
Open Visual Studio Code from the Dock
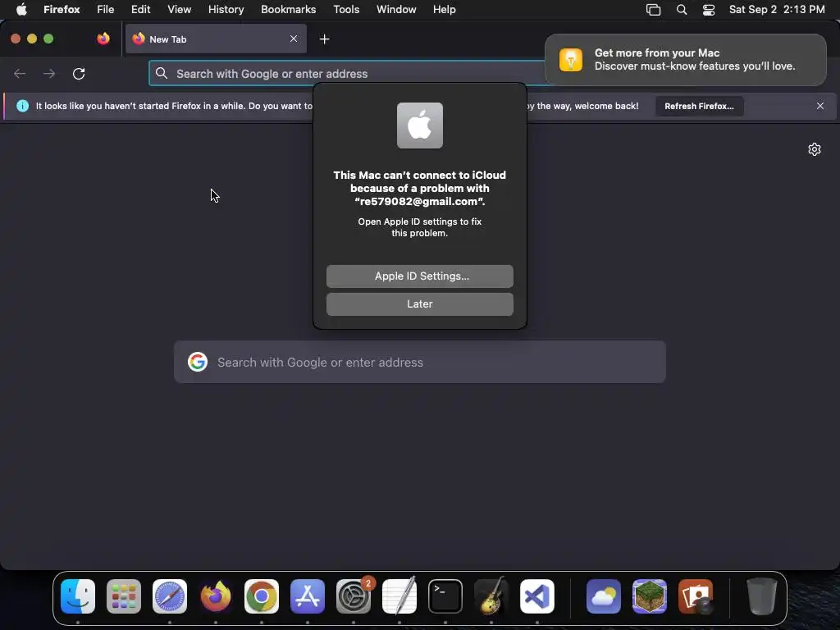pos(537,596)
